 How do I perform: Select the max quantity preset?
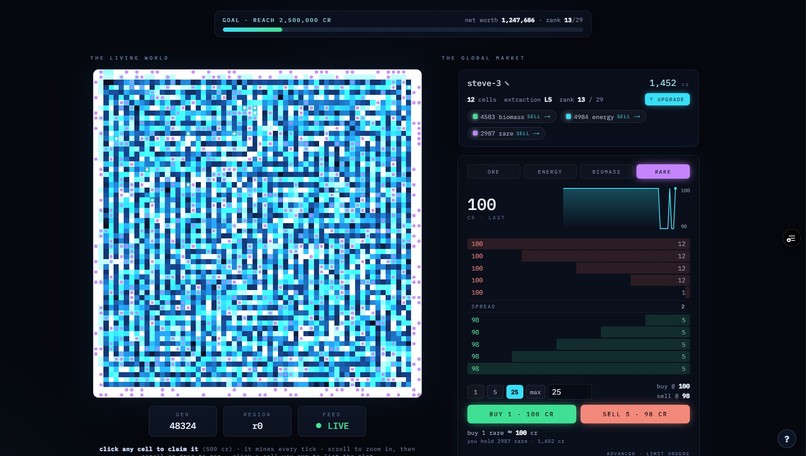[535, 392]
